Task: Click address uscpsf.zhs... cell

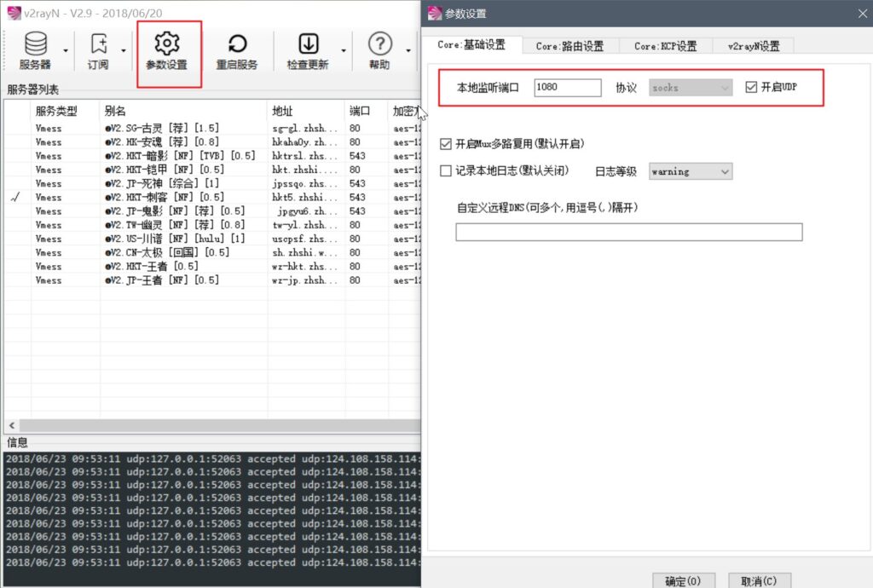Action: point(304,239)
